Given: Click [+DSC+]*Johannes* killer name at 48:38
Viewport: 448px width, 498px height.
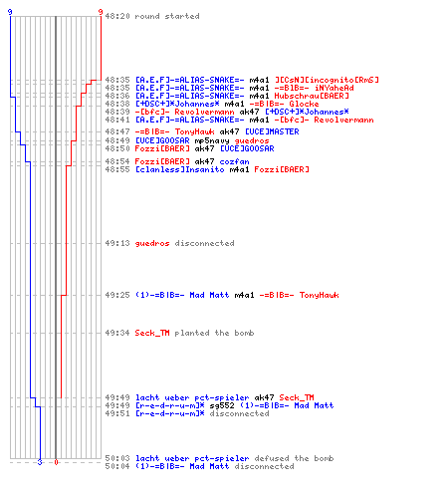Looking at the screenshot, I should click(x=177, y=104).
